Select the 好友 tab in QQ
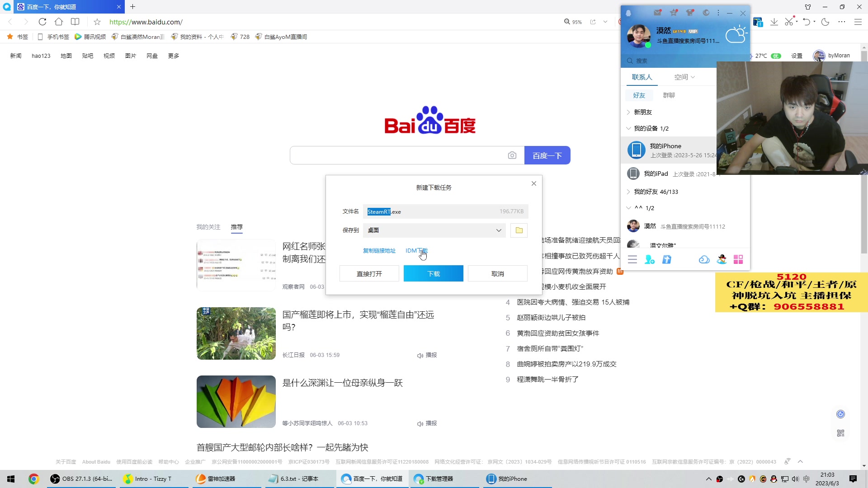The width and height of the screenshot is (868, 488). [639, 95]
